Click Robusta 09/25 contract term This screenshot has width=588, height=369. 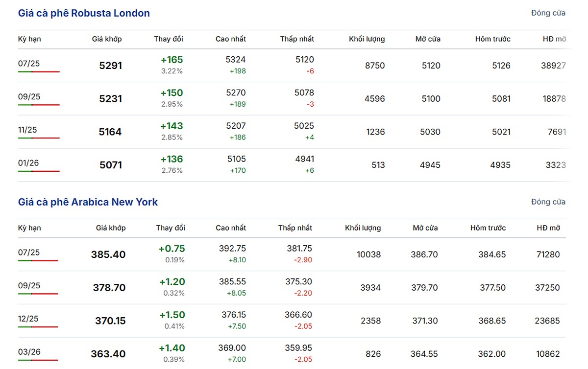point(29,96)
